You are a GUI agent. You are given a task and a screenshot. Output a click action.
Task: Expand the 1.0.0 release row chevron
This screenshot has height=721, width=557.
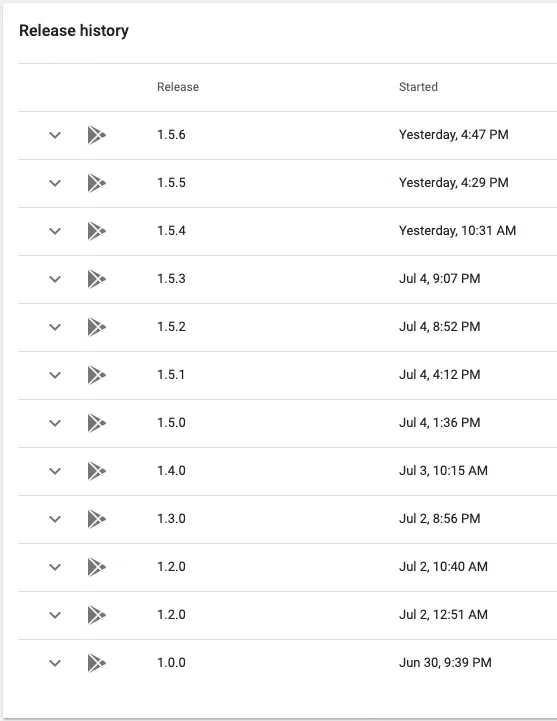pyautogui.click(x=55, y=663)
